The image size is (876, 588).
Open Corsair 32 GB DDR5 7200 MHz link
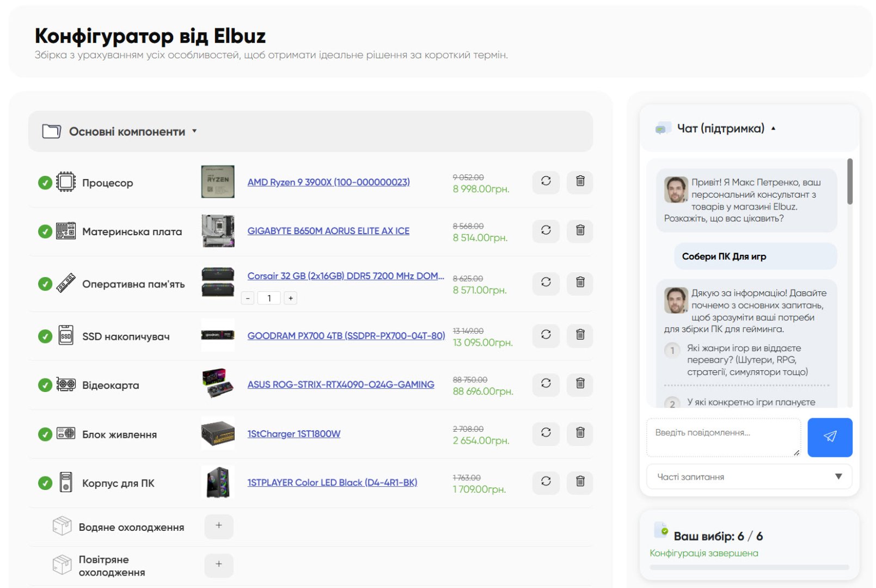tap(346, 276)
